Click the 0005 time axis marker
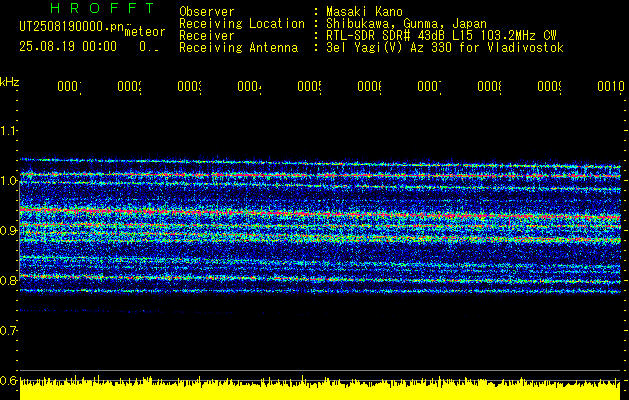This screenshot has width=629, height=400. tap(309, 86)
